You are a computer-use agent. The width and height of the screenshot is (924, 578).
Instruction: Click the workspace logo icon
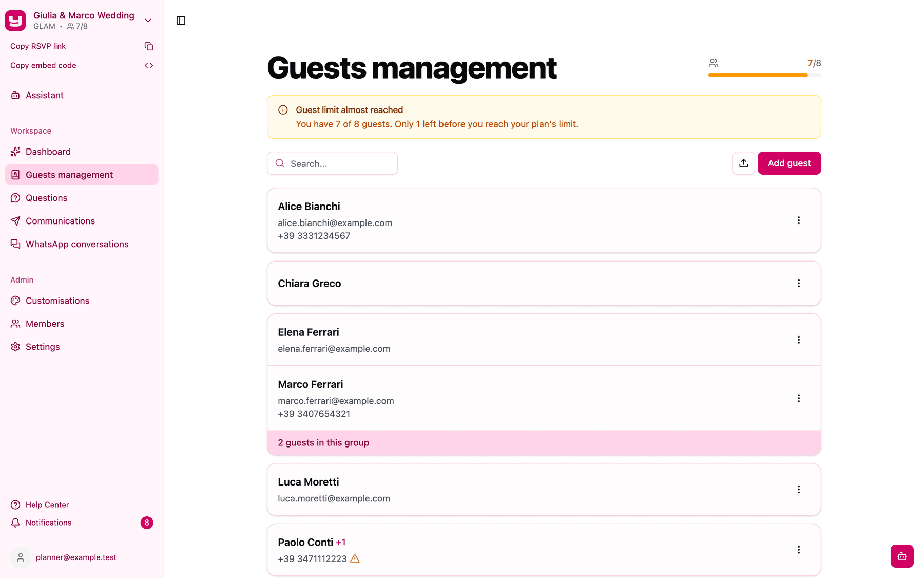(15, 21)
